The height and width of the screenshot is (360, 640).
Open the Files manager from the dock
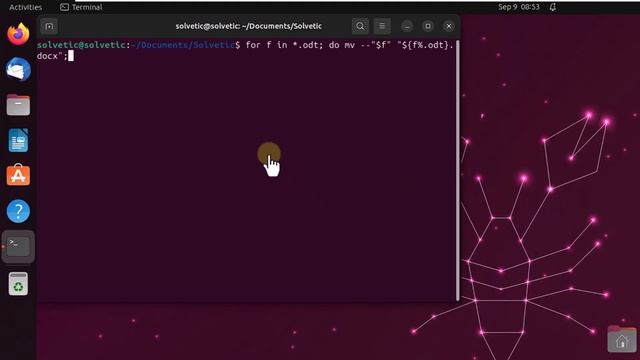[x=18, y=105]
